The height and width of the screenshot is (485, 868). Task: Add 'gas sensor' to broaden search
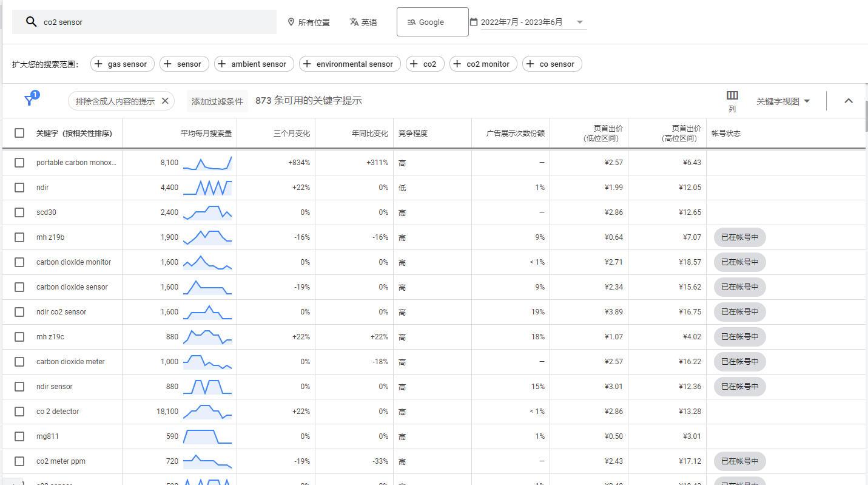(123, 64)
